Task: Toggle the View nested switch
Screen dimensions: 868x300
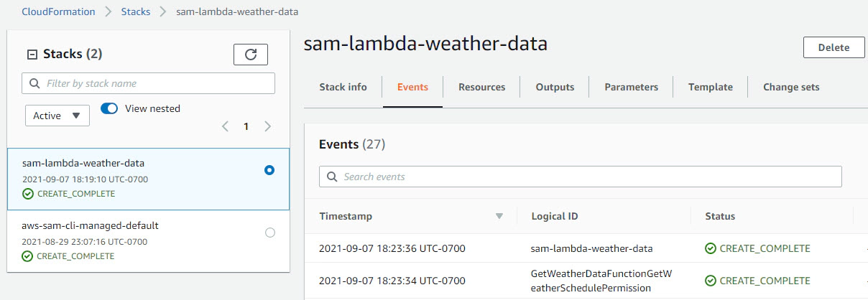Action: pyautogui.click(x=109, y=109)
